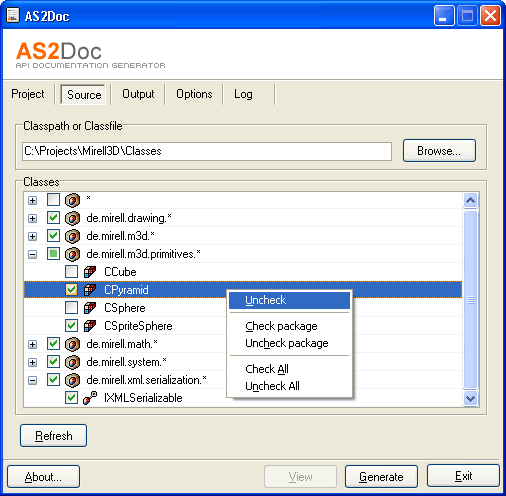
Task: Click the classes list scrollbar thumb
Action: pyautogui.click(x=470, y=300)
